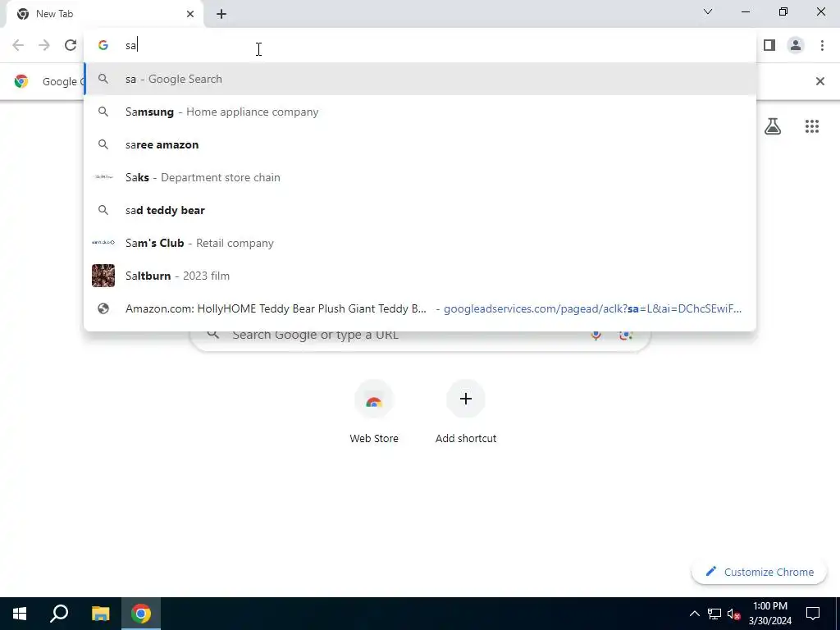Open File Explorer from taskbar
The image size is (840, 630).
click(100, 614)
